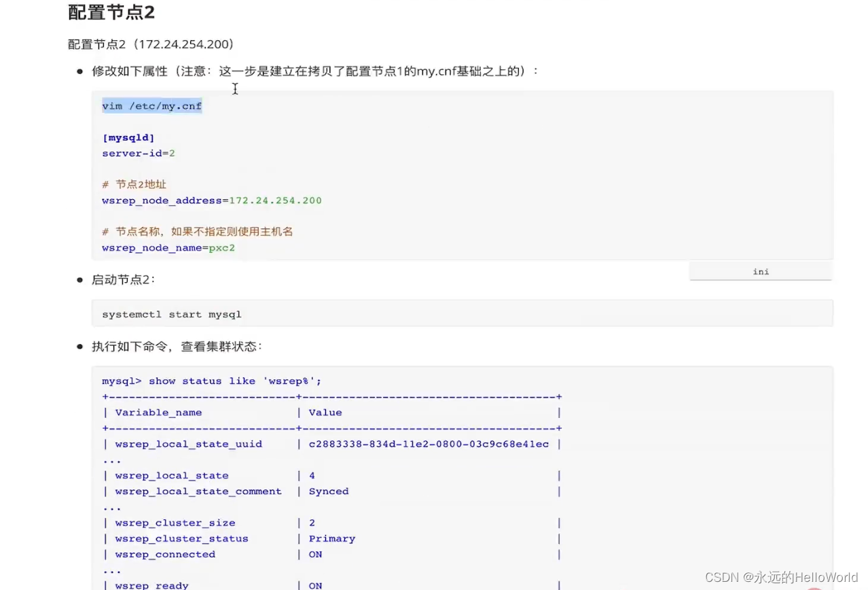
Task: Click the wsrep_cluster_size row
Action: coord(175,522)
